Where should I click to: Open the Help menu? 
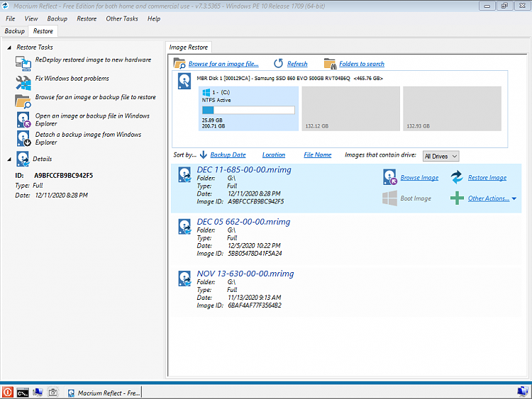pyautogui.click(x=154, y=18)
